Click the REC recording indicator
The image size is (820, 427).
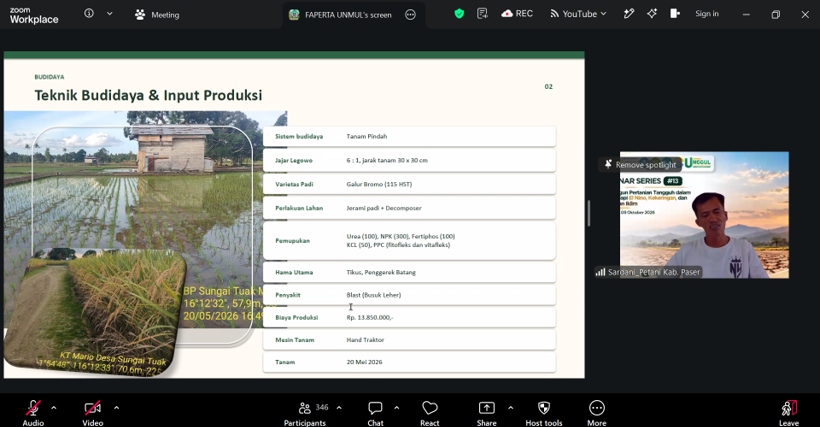pyautogui.click(x=517, y=14)
